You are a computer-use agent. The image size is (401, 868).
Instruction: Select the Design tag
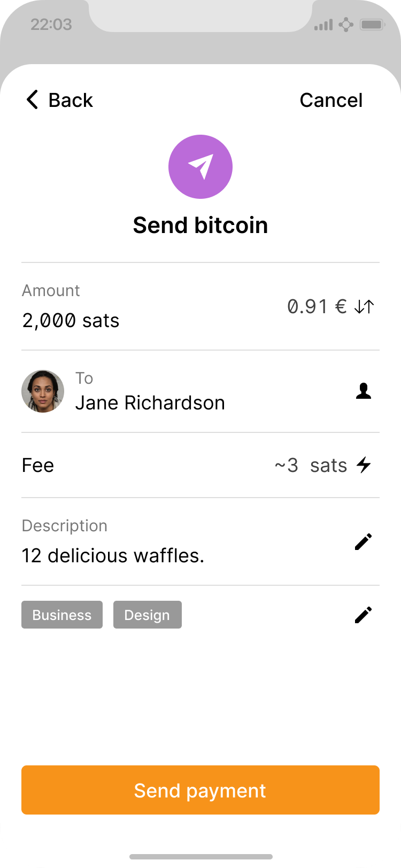[x=147, y=615]
